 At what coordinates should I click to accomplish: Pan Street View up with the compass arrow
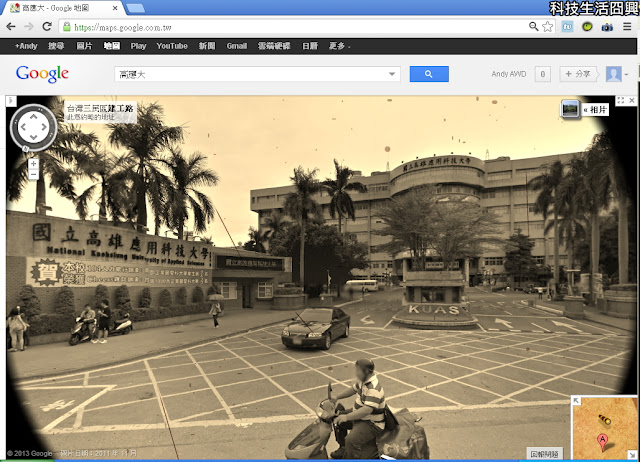click(x=33, y=117)
